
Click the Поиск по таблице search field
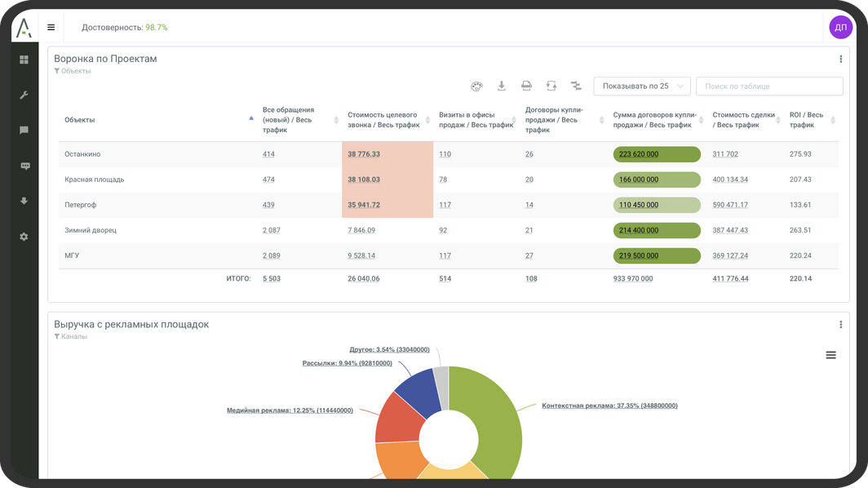(768, 87)
